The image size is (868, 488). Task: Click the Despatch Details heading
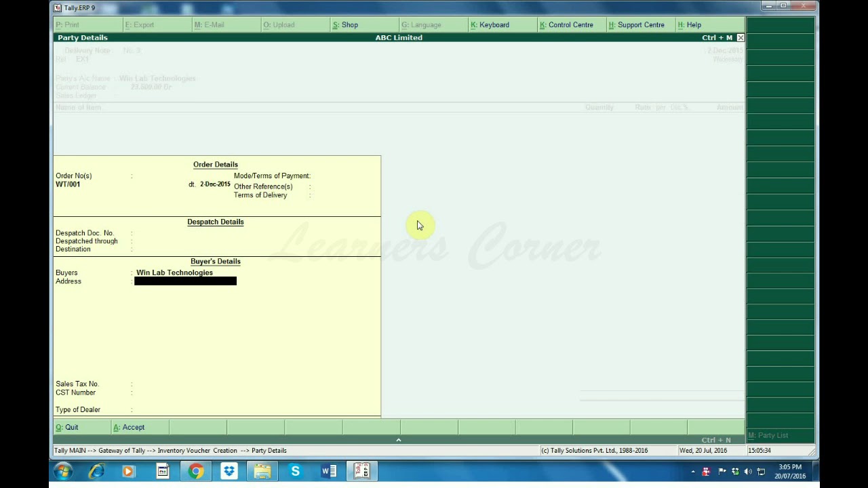216,222
